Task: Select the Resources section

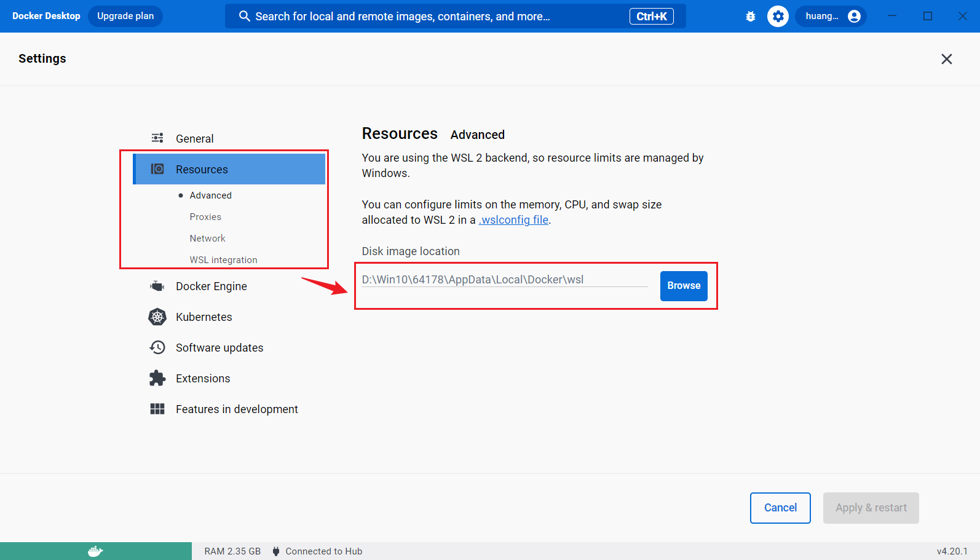Action: [229, 169]
